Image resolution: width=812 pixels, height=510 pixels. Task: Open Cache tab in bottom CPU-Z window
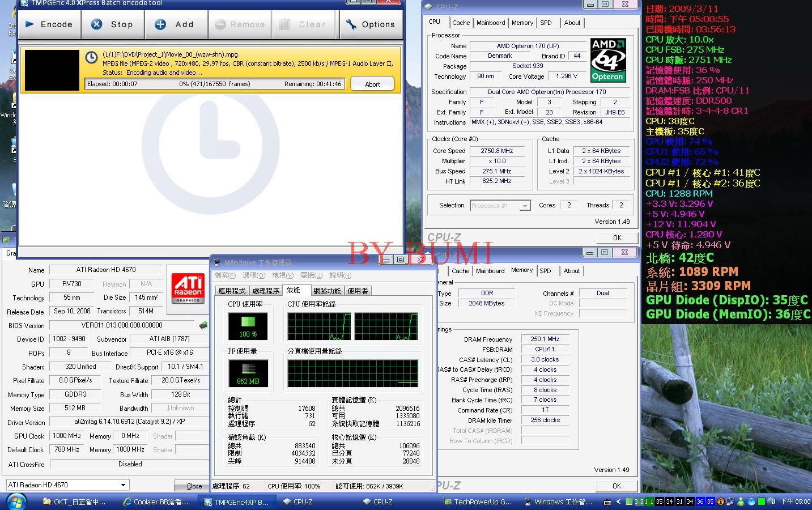(x=460, y=271)
